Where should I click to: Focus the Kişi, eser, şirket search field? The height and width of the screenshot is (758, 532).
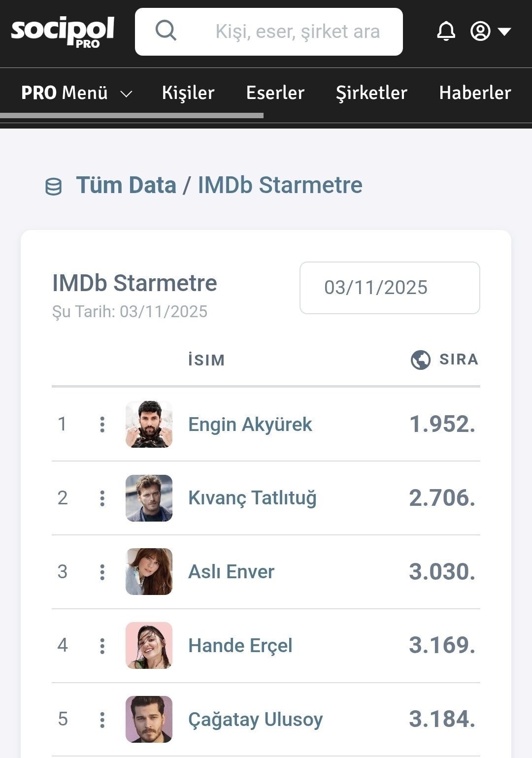point(298,32)
